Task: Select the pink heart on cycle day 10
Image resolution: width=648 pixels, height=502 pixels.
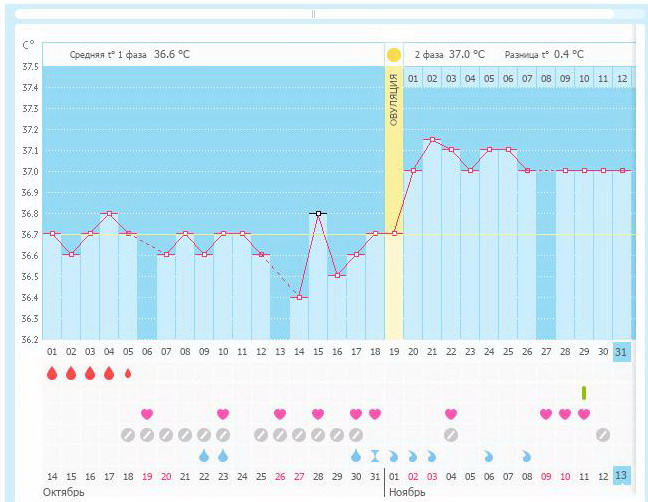Action: point(223,414)
